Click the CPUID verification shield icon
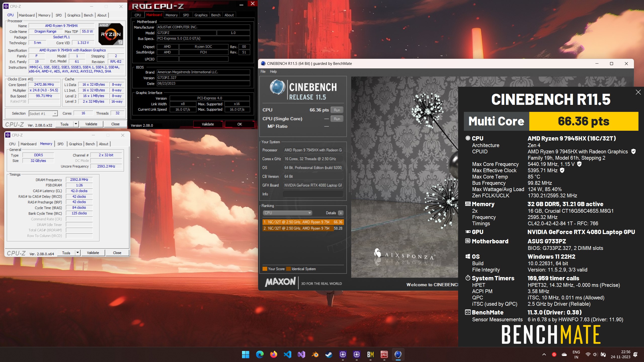This screenshot has height=362, width=644. tap(633, 152)
